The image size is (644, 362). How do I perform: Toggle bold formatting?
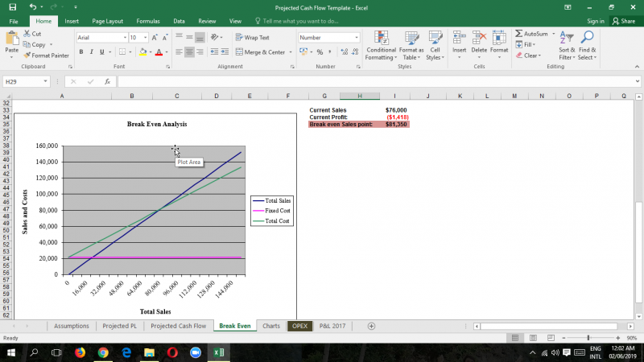click(x=80, y=52)
